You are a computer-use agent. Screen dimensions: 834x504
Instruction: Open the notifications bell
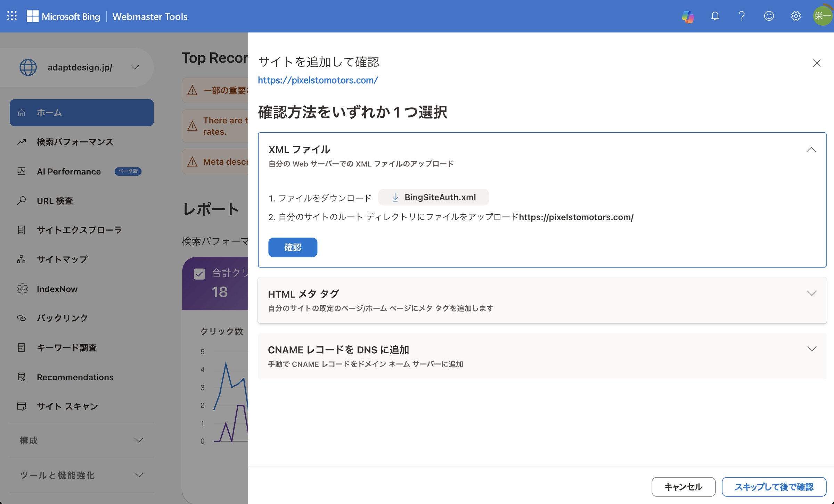[x=715, y=16]
